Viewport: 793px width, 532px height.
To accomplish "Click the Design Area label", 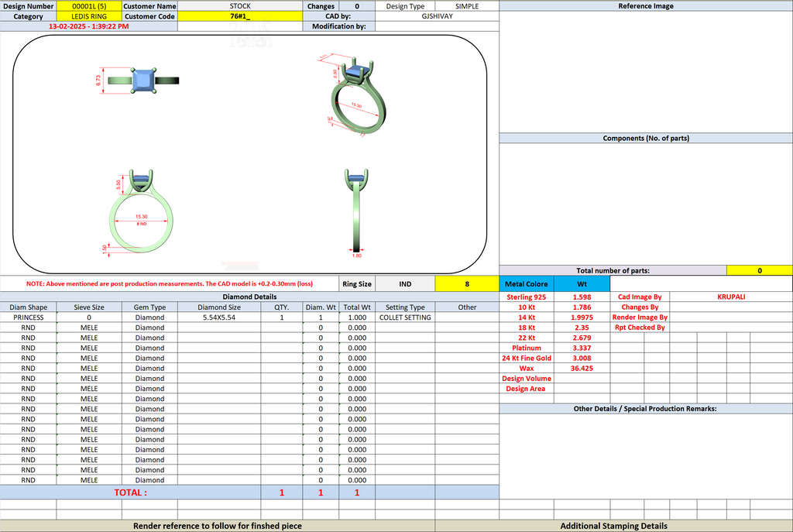I will pyautogui.click(x=527, y=389).
